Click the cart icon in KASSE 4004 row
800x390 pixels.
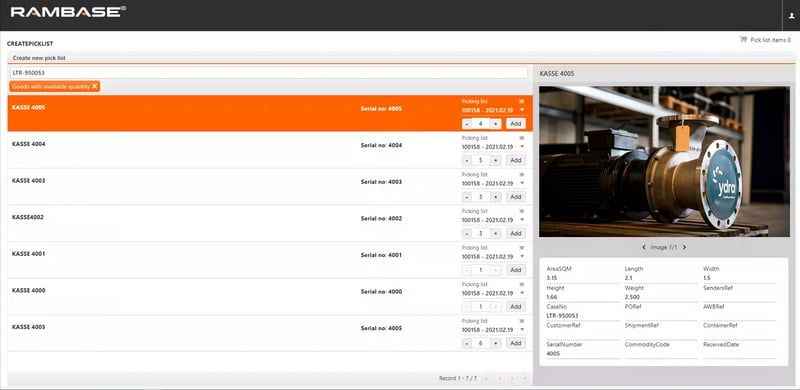click(521, 138)
